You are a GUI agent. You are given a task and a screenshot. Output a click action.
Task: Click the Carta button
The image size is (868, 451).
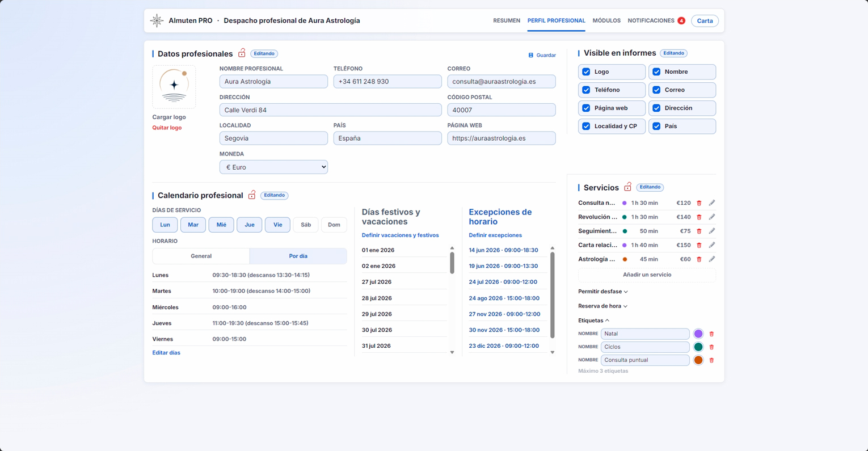(705, 21)
